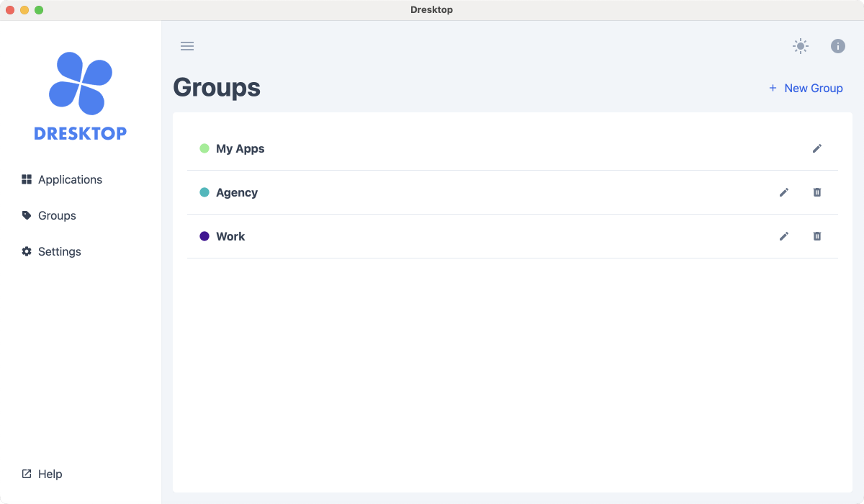
Task: Delete the Agency group
Action: (816, 192)
